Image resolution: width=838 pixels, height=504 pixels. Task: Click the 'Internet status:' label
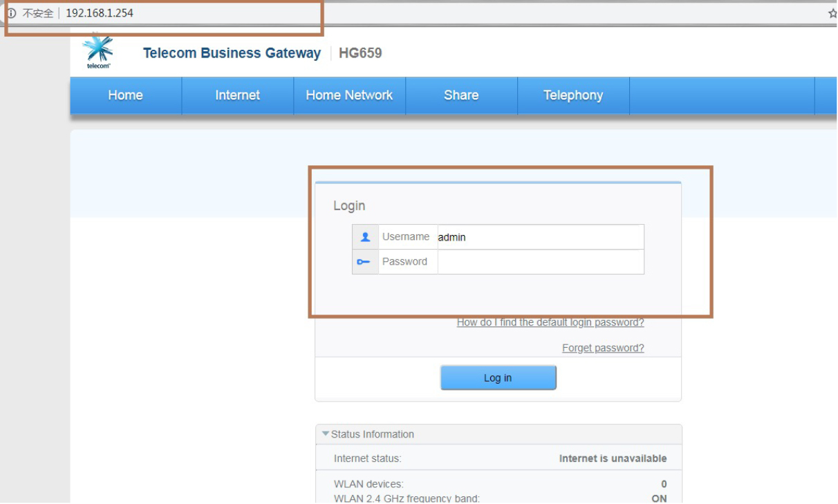point(368,458)
